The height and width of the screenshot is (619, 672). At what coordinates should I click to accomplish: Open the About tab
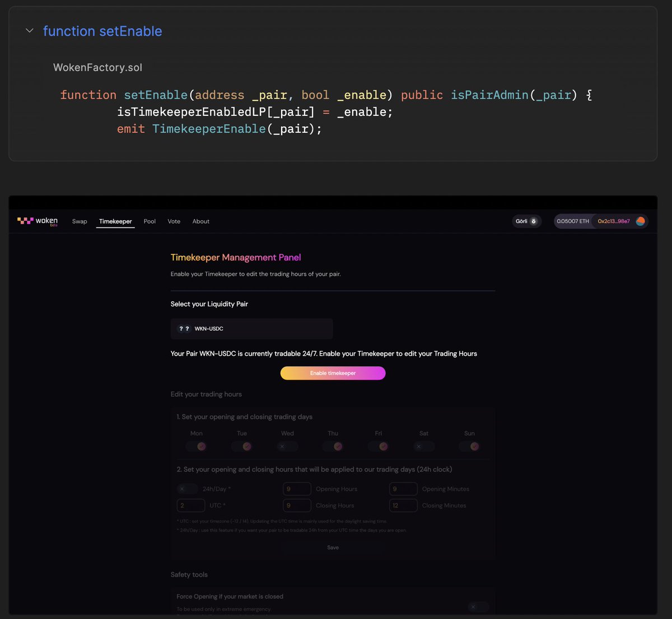pyautogui.click(x=201, y=221)
